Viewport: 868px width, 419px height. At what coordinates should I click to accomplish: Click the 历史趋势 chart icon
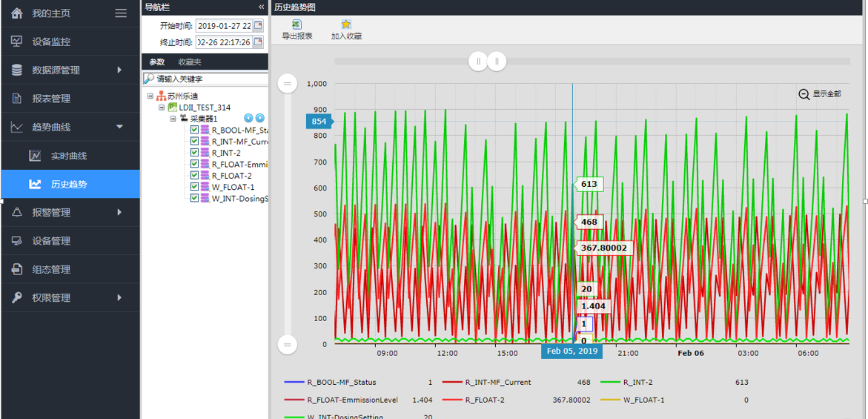tap(36, 185)
